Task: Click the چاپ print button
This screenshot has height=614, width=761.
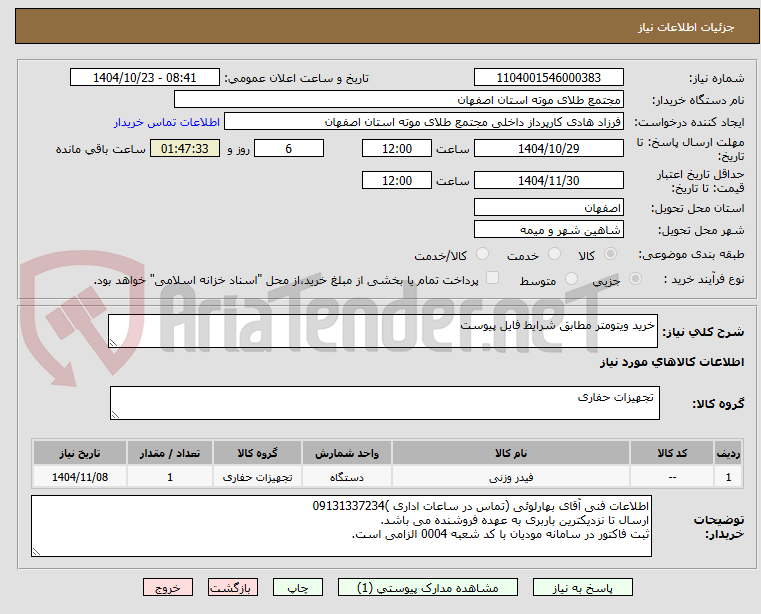Action: click(x=298, y=587)
